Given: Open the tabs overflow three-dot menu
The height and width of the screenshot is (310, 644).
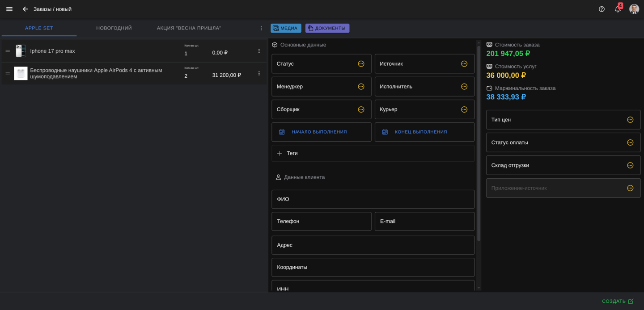Looking at the screenshot, I should click(x=262, y=28).
